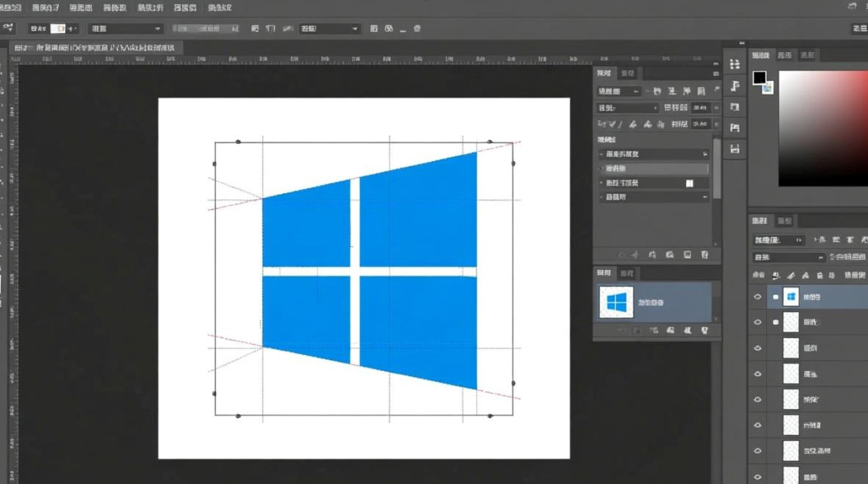This screenshot has height=484, width=868.
Task: Select the open document tab above the canvas
Action: pos(97,48)
